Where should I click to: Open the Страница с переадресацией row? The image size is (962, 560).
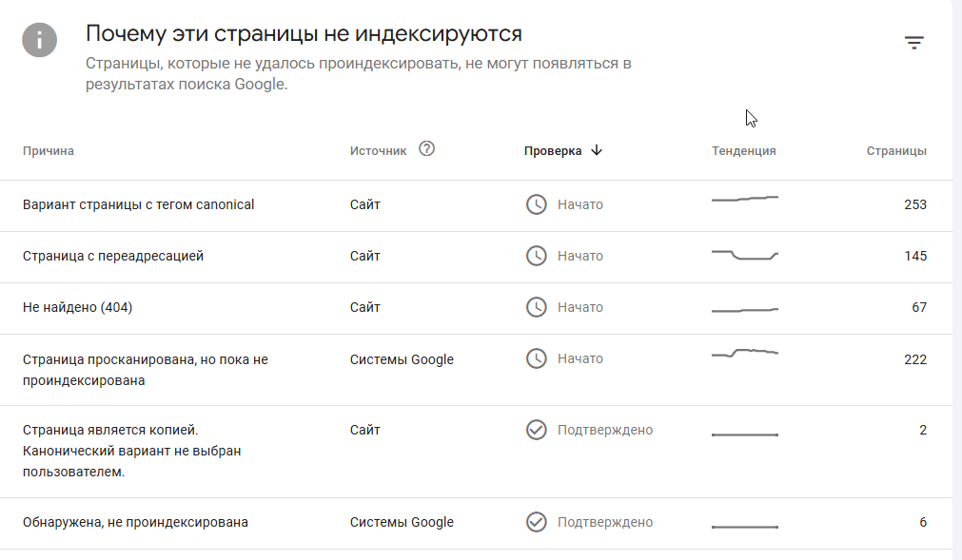tap(113, 256)
